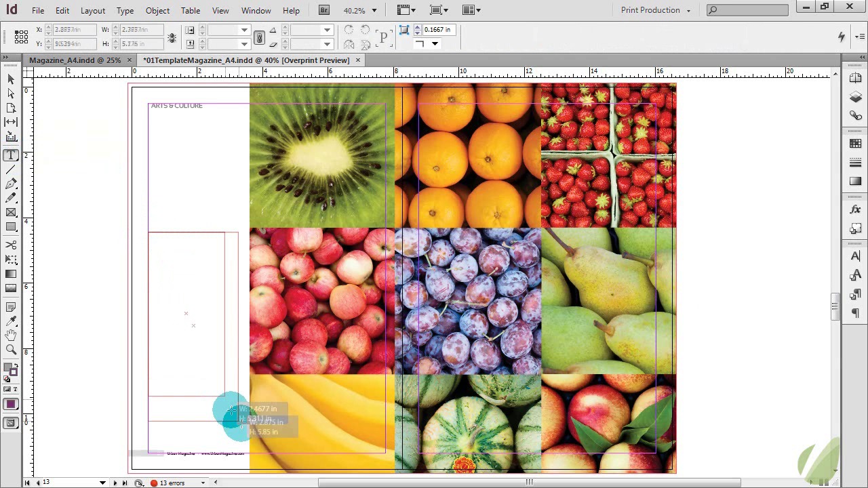This screenshot has height=488, width=868.
Task: Select the Pen tool
Action: tap(11, 184)
